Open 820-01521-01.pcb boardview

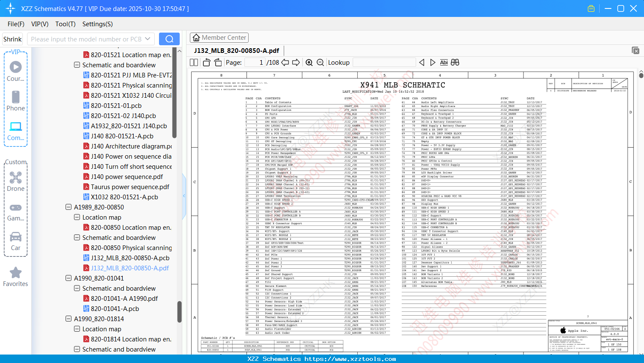112,106
